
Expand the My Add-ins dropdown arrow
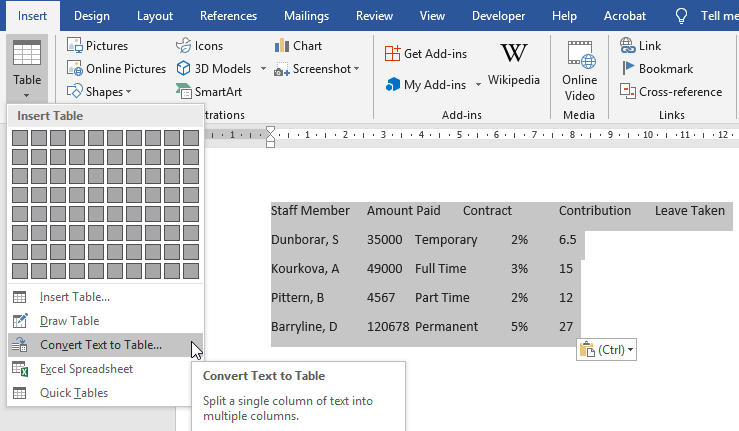pos(478,86)
